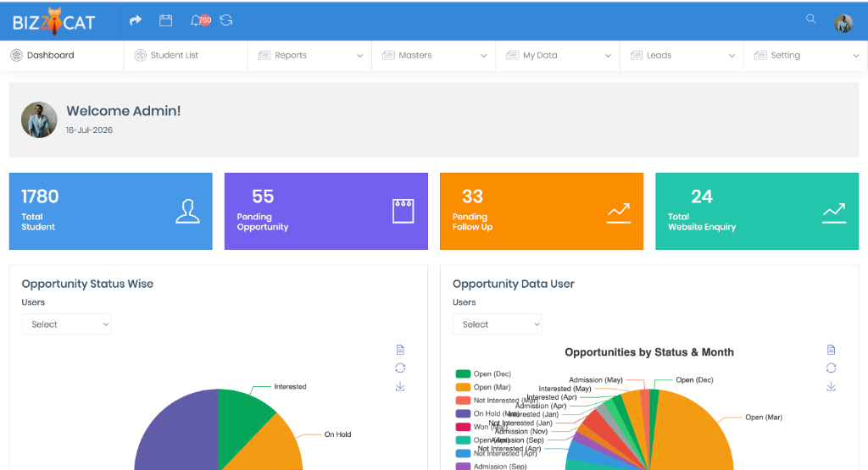Click the 'On Hold' pie chart label

pyautogui.click(x=337, y=434)
